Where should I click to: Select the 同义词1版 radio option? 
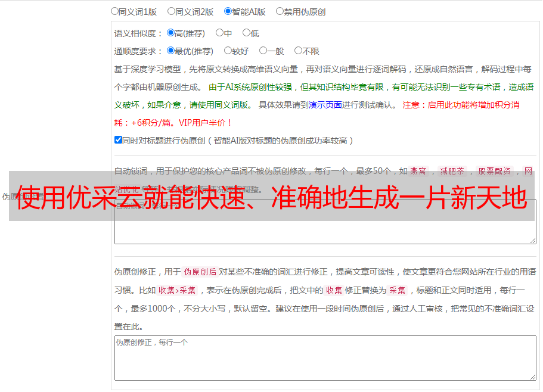pos(114,11)
